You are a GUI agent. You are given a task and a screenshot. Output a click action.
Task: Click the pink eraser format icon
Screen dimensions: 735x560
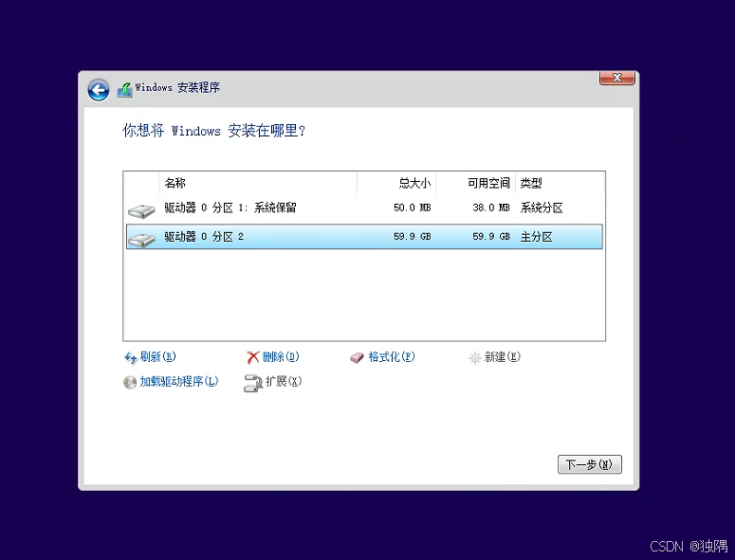[x=357, y=358]
